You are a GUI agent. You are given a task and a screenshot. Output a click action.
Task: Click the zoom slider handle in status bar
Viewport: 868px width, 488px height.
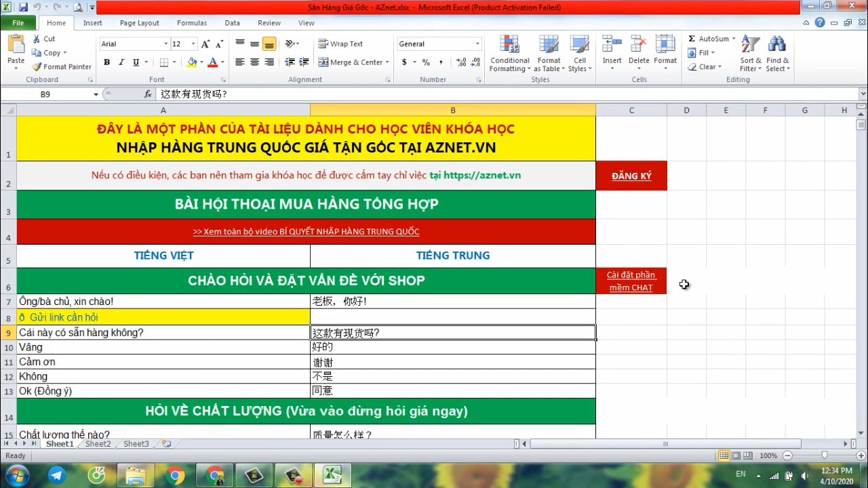pyautogui.click(x=824, y=455)
